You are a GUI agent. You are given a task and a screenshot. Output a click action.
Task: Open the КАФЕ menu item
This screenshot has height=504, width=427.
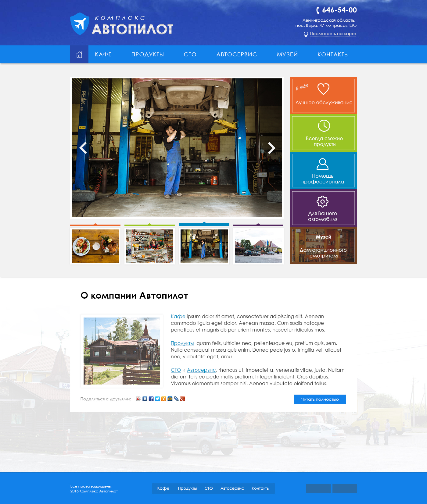pos(103,55)
